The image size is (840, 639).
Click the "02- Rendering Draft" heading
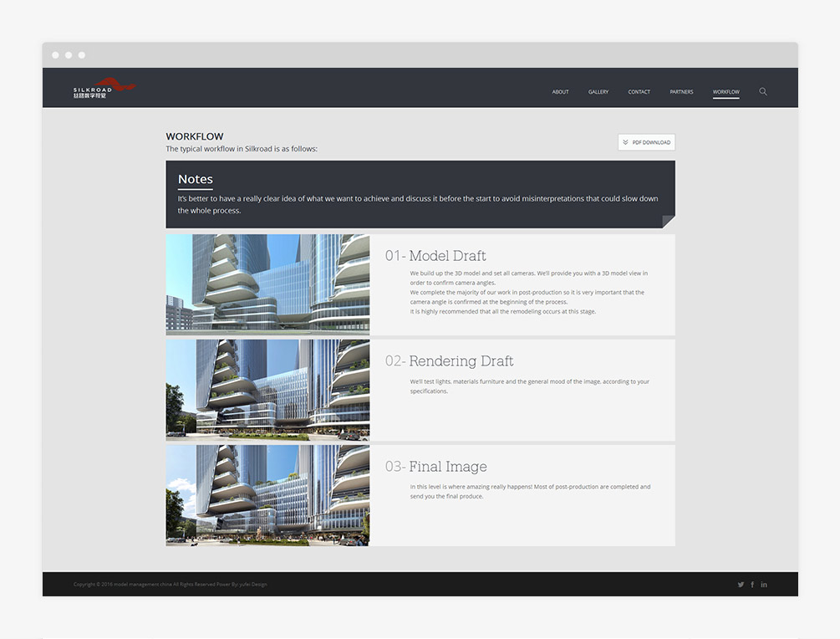coord(449,361)
